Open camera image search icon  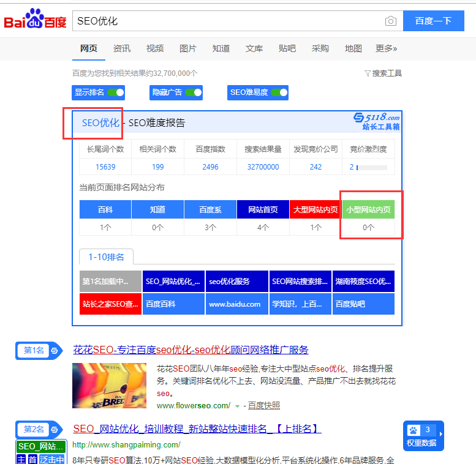391,21
